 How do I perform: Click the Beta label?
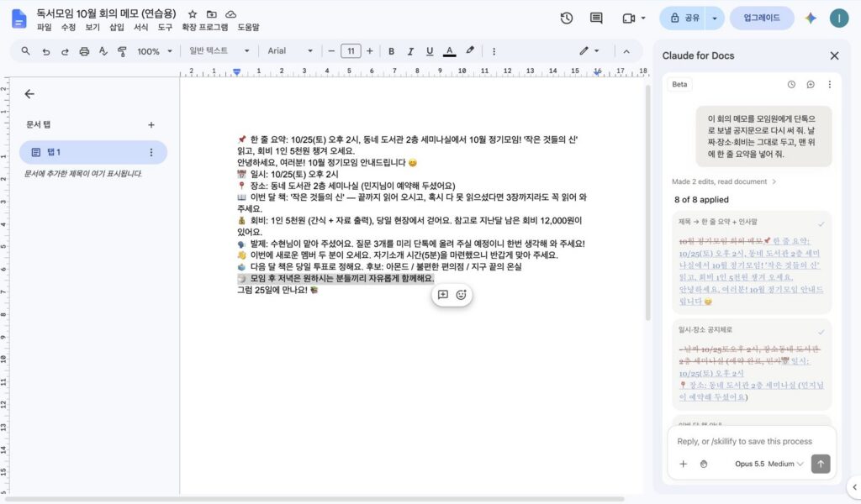tap(679, 85)
